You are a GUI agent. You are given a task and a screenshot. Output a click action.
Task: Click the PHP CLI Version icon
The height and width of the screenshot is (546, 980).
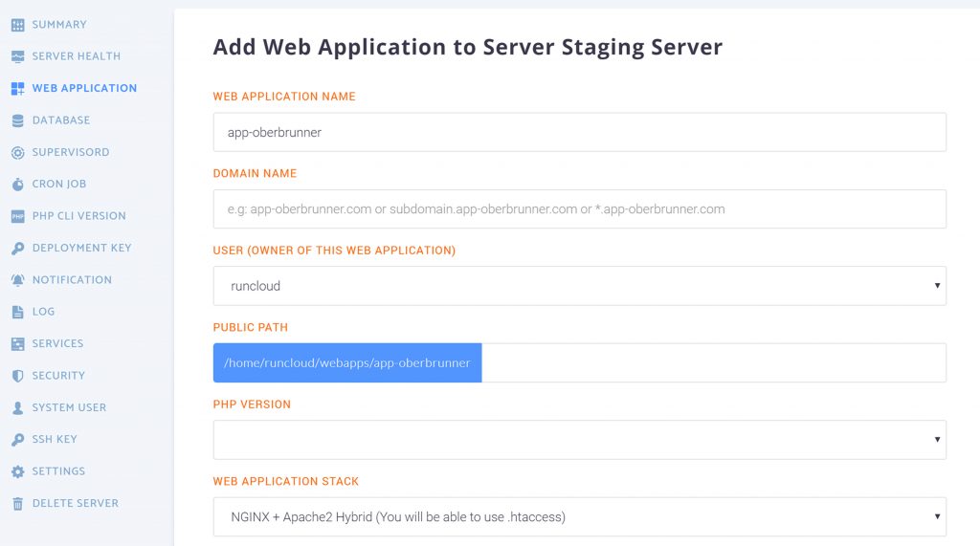[17, 216]
